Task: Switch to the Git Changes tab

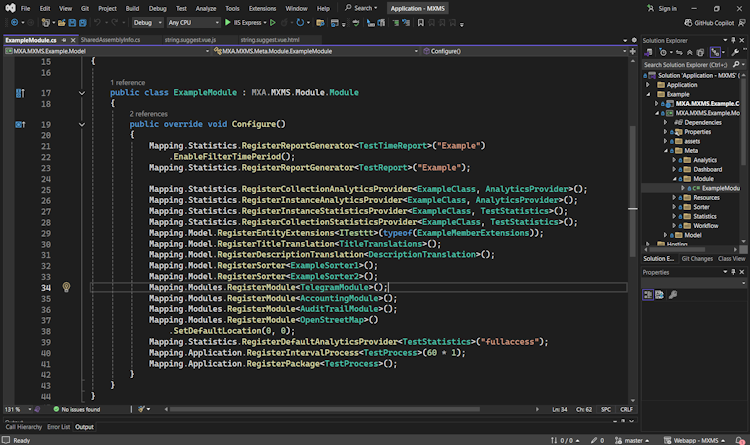Action: 697,258
